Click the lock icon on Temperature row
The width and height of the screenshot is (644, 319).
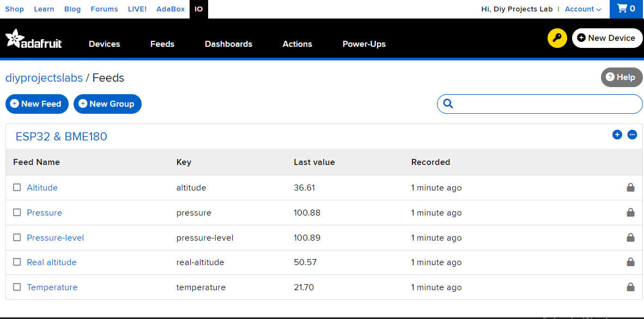coord(630,287)
